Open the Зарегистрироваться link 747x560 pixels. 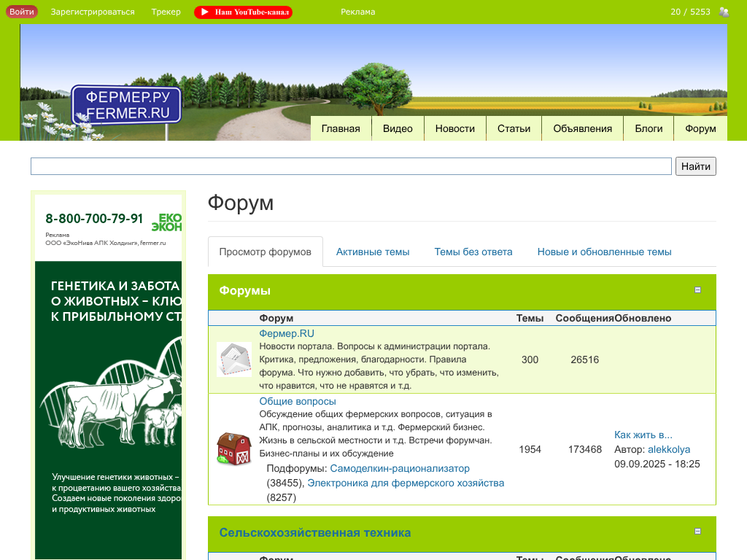(93, 12)
